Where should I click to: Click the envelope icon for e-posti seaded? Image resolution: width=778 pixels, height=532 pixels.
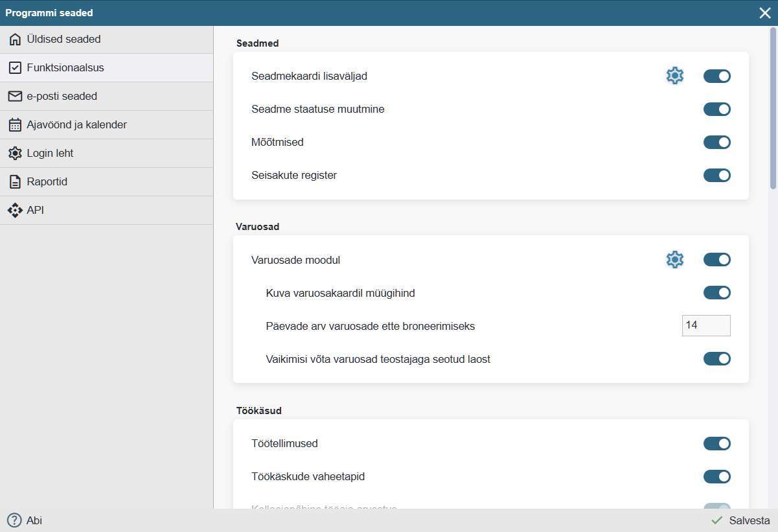coord(15,97)
